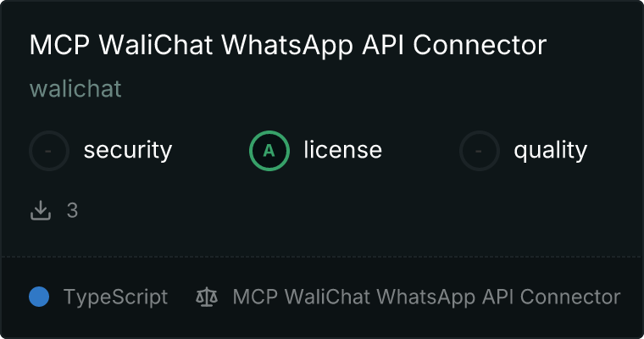Click the dashed divider line above footer

(322, 257)
